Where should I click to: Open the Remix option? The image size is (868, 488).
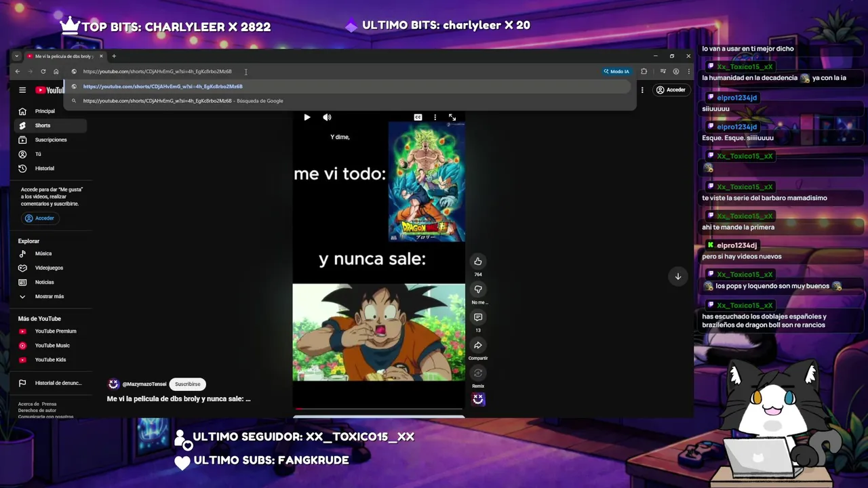click(x=478, y=373)
